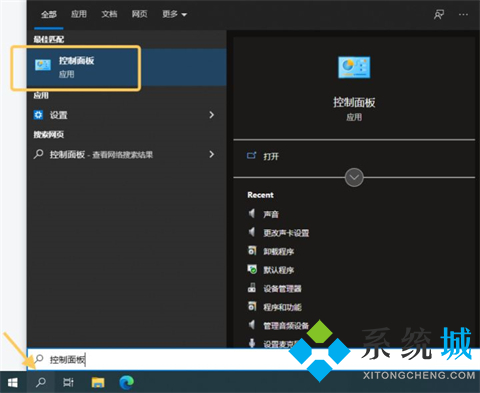Viewport: 480px width, 393px height.
Task: Open 控制面板 - 查看网络搜索结果 web result
Action: (x=117, y=154)
